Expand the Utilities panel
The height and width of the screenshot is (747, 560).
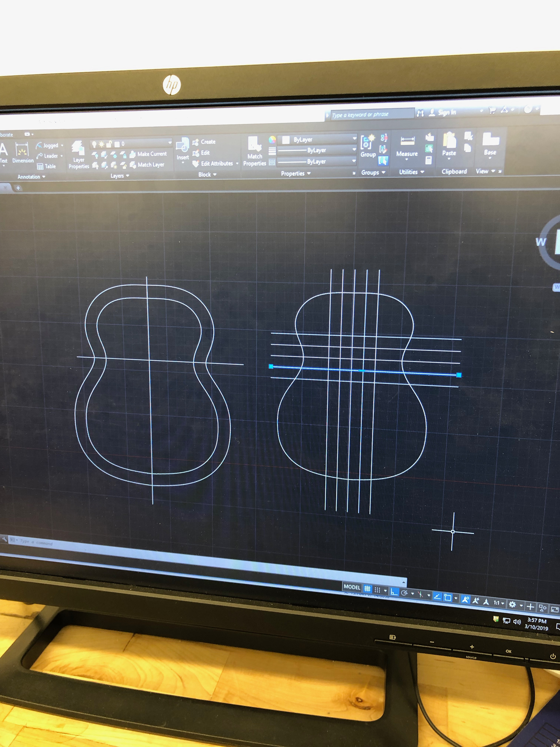point(412,172)
